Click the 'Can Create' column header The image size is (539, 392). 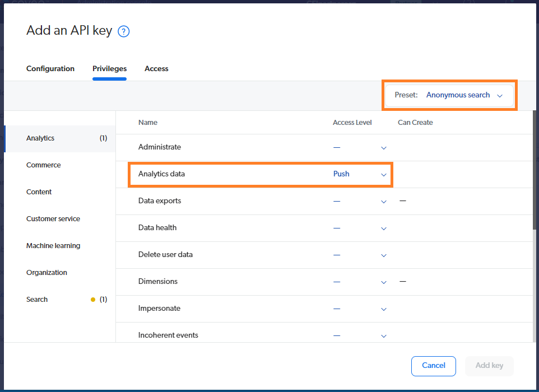click(x=415, y=123)
